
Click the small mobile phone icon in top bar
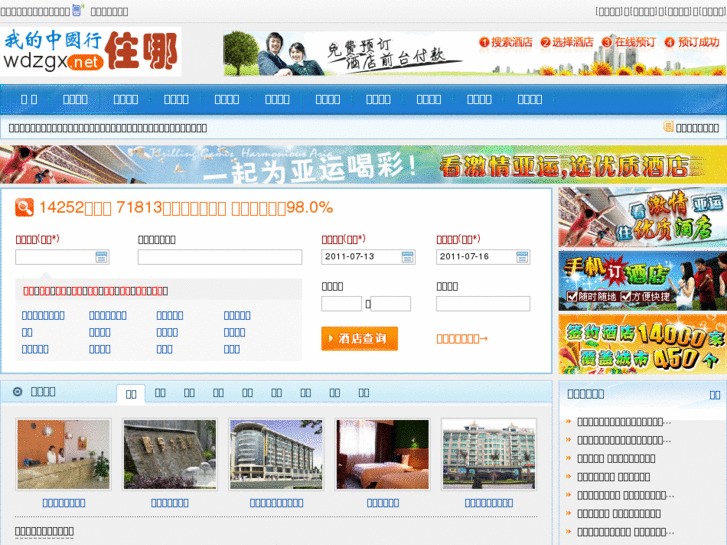click(x=77, y=10)
